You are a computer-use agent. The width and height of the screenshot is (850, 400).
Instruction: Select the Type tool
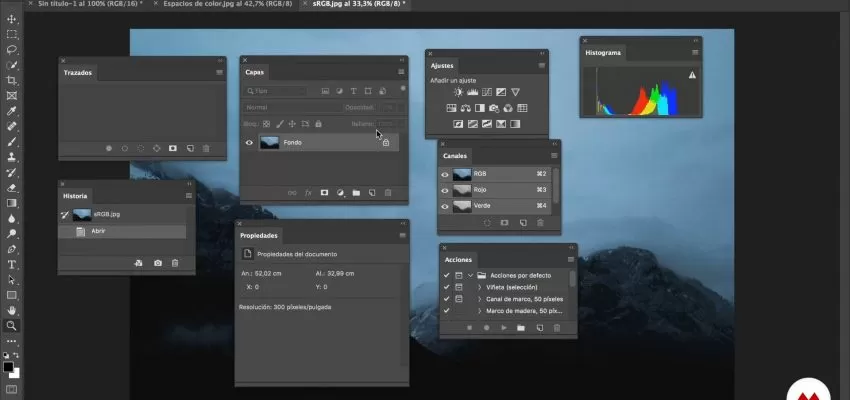(x=12, y=264)
